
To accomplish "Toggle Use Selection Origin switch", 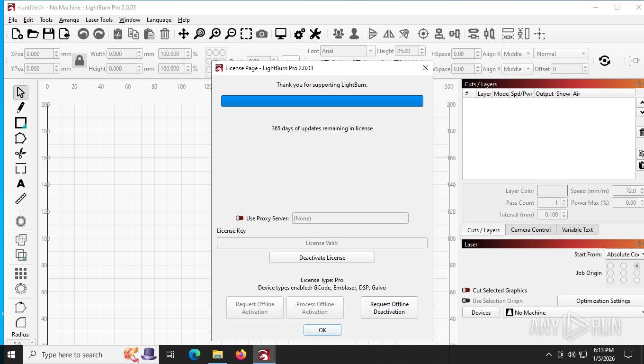I will (466, 300).
